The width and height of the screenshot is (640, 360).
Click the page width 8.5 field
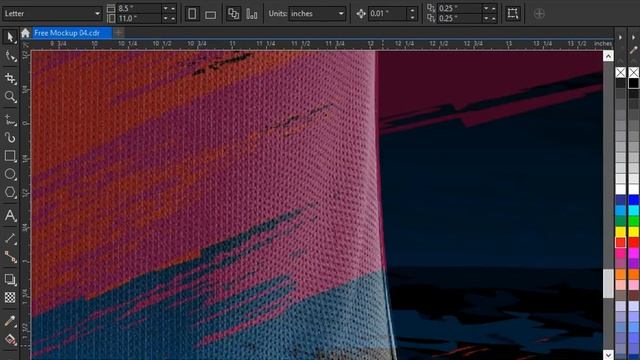139,8
